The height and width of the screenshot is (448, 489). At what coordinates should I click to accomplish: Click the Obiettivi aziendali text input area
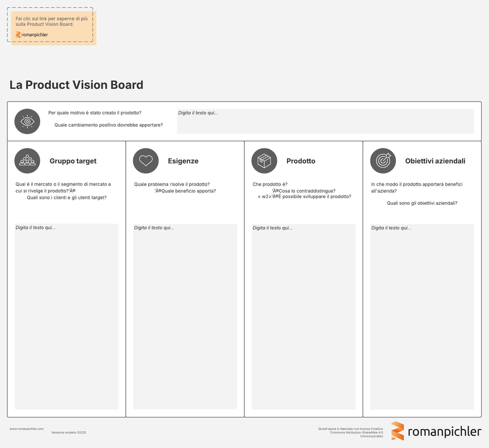click(422, 316)
